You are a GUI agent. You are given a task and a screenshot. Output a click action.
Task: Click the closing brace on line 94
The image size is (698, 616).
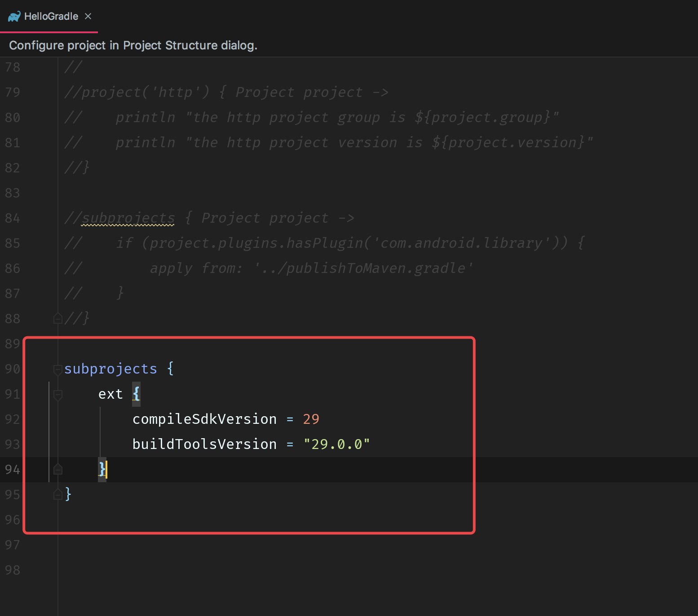pyautogui.click(x=102, y=469)
